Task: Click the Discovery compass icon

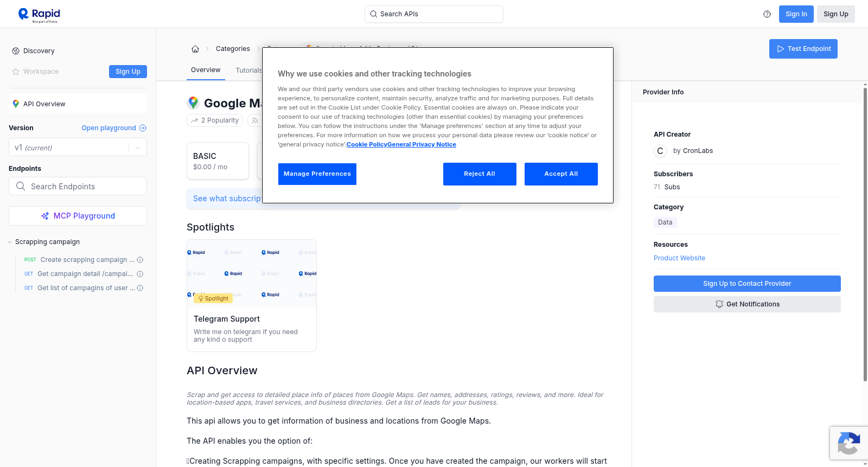Action: coord(16,51)
